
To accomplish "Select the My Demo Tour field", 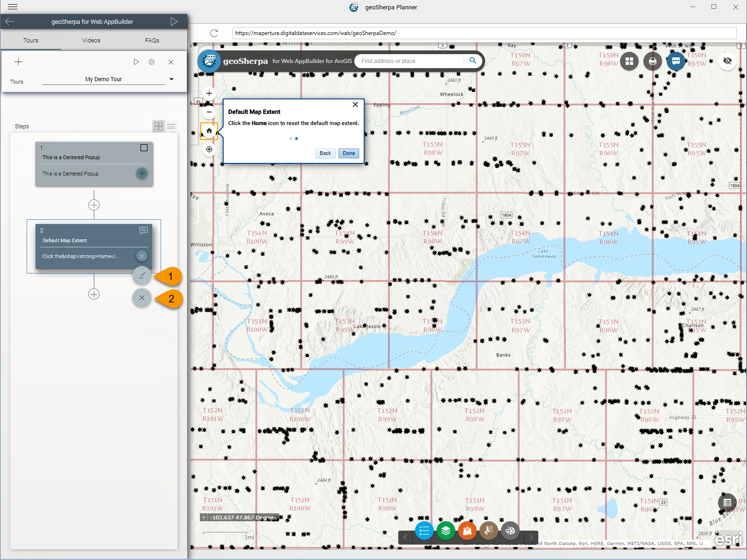I will pos(104,79).
